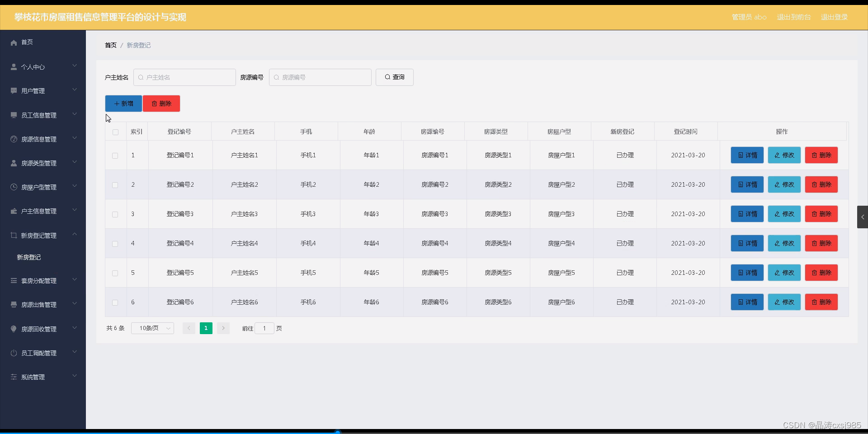
Task: Open the collapsed side drawer arrow handle
Action: (x=862, y=217)
